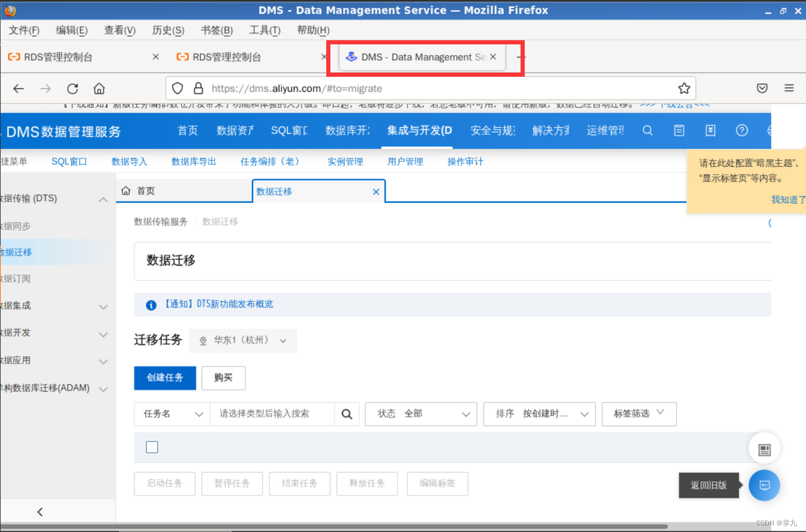Image resolution: width=806 pixels, height=532 pixels.
Task: Open the 状态 全部 filter dropdown
Action: pos(421,414)
